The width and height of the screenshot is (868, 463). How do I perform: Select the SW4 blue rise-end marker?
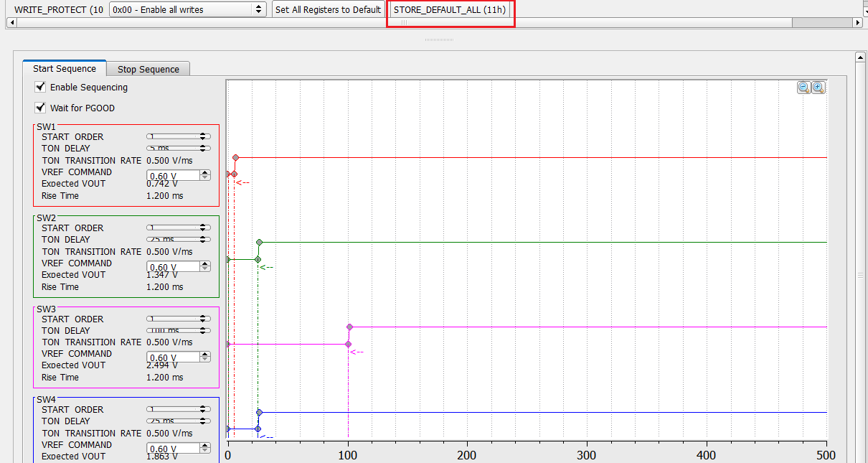[x=259, y=413]
